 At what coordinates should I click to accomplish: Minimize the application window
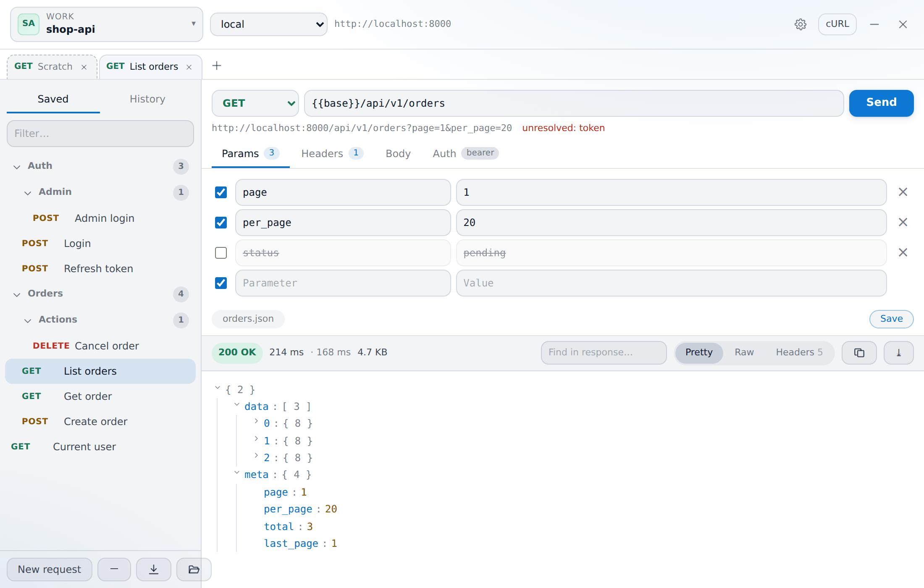(874, 24)
